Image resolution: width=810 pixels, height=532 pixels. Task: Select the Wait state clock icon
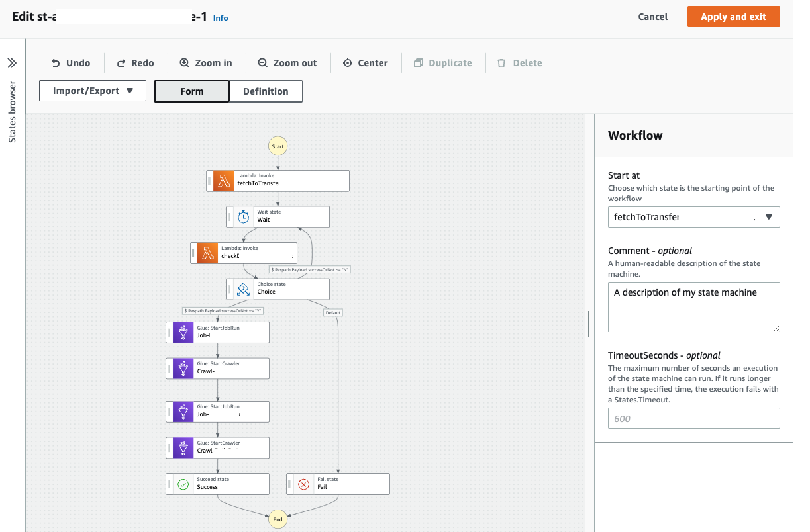(244, 216)
